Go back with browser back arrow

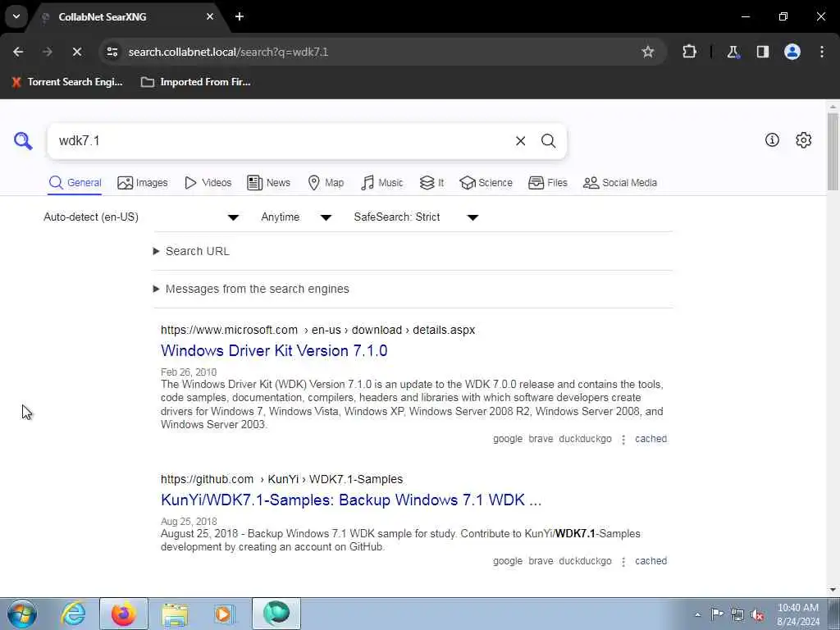coord(18,52)
